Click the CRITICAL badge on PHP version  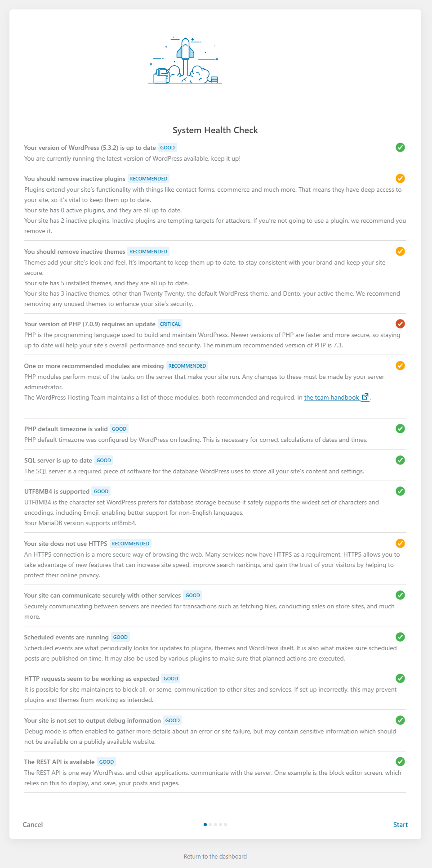click(x=170, y=324)
